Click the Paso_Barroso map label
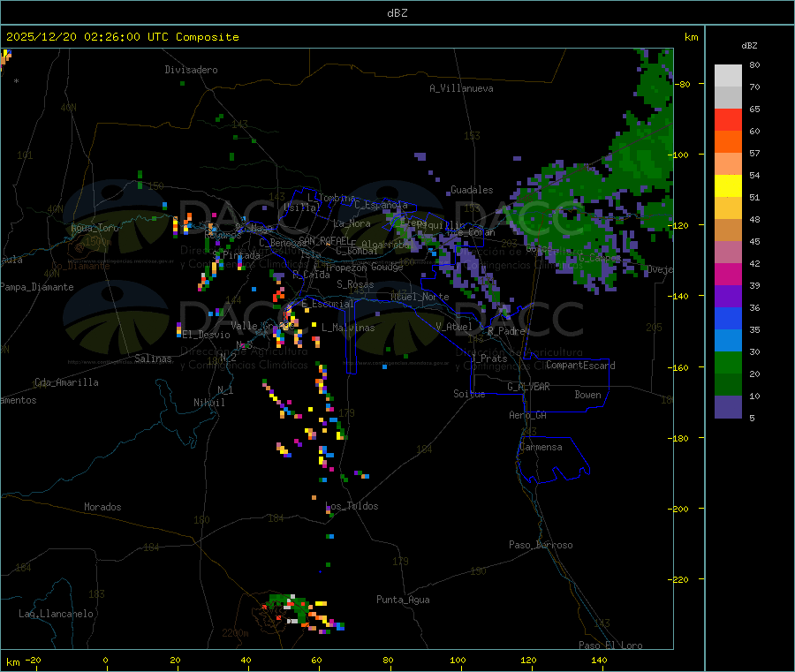 (541, 545)
